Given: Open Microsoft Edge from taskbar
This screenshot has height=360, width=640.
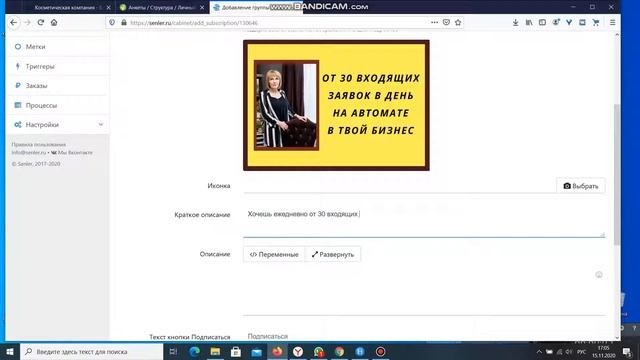Looking at the screenshot, I should (195, 351).
